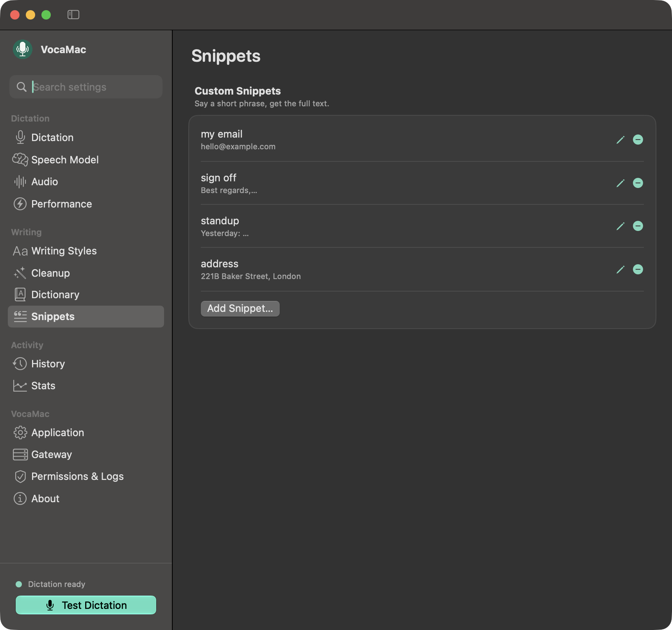Image resolution: width=672 pixels, height=630 pixels.
Task: Go to Permissions & Logs
Action: pos(86,476)
